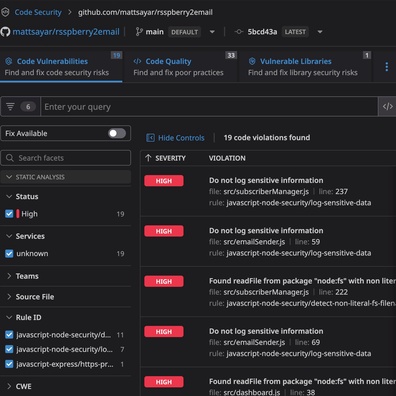The image size is (396, 396).
Task: Click the HIGH badge for line 59 violation
Action: click(x=164, y=231)
